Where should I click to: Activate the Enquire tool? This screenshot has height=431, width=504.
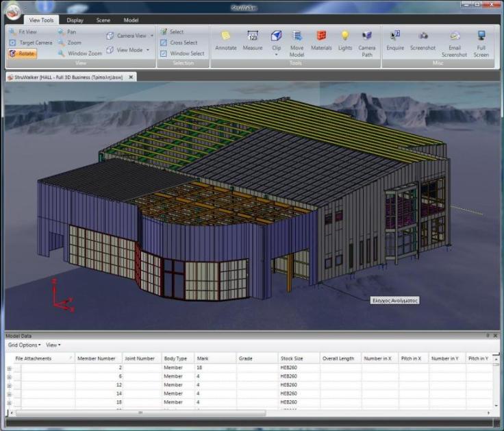[395, 36]
